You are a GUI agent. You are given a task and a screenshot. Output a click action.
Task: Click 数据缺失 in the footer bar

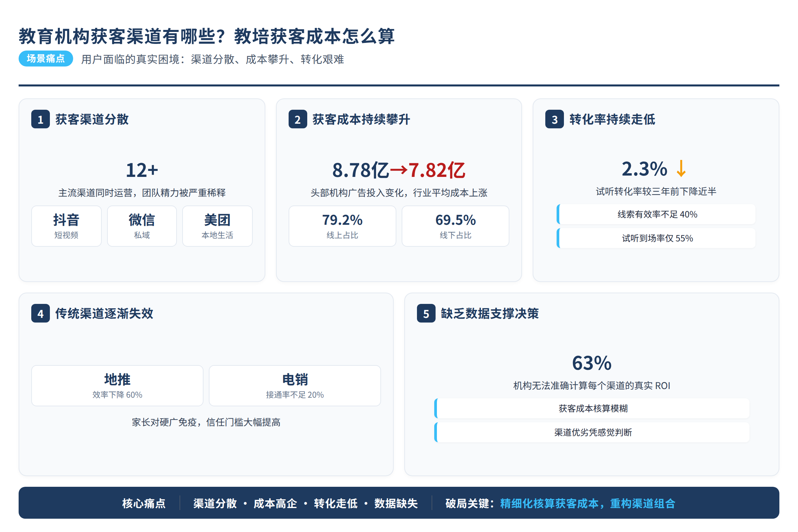click(396, 503)
